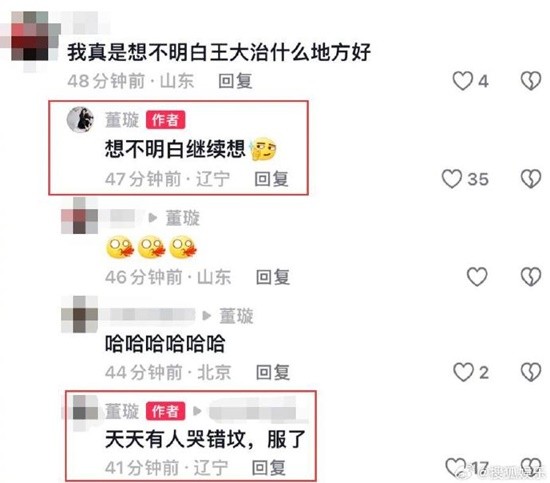Screen dimensions: 550x483
Task: Like the 哈哈哈哈哈哈 comment
Action: click(463, 372)
